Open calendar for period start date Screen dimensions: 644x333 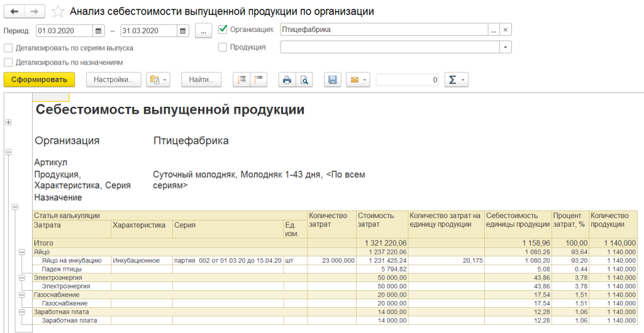click(x=99, y=30)
